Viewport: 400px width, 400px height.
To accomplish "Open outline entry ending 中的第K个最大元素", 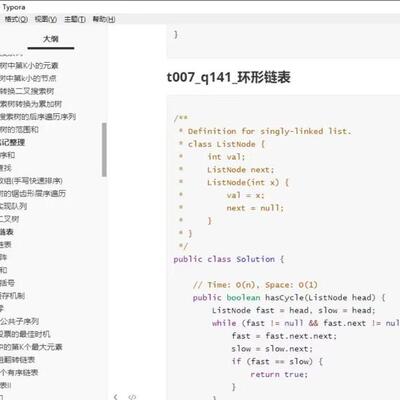I will (x=31, y=347).
